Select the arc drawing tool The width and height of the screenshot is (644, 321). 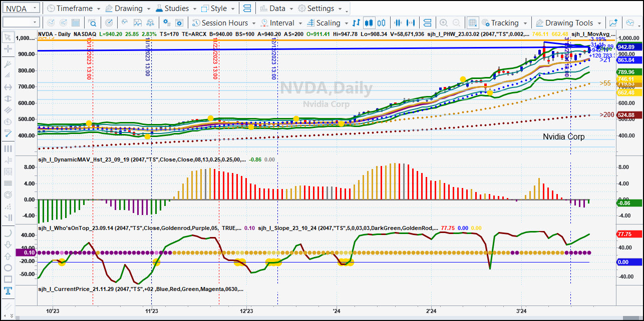[8, 233]
